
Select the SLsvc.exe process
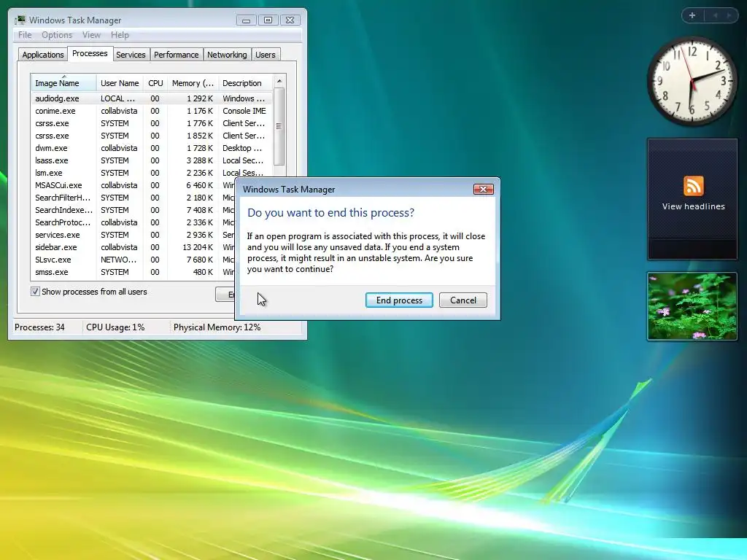click(x=133, y=260)
